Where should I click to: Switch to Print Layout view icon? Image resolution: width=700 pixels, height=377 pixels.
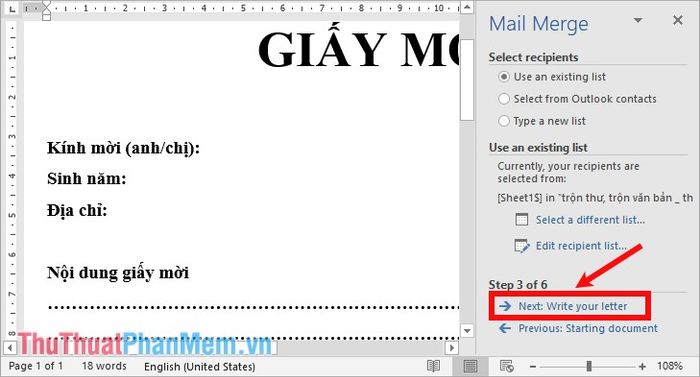470,366
